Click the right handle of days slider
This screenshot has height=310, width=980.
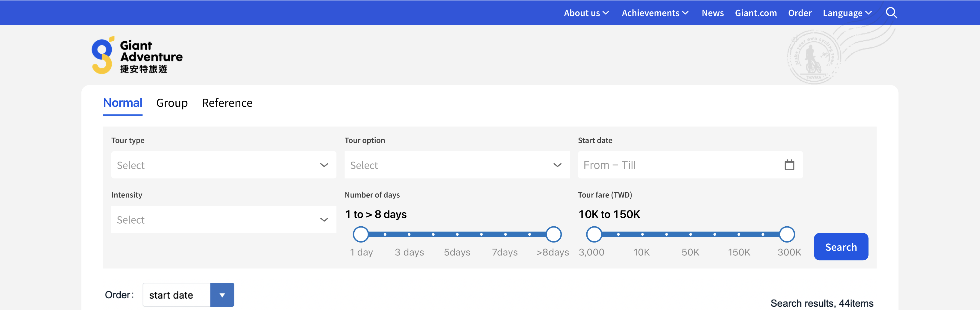coord(553,234)
